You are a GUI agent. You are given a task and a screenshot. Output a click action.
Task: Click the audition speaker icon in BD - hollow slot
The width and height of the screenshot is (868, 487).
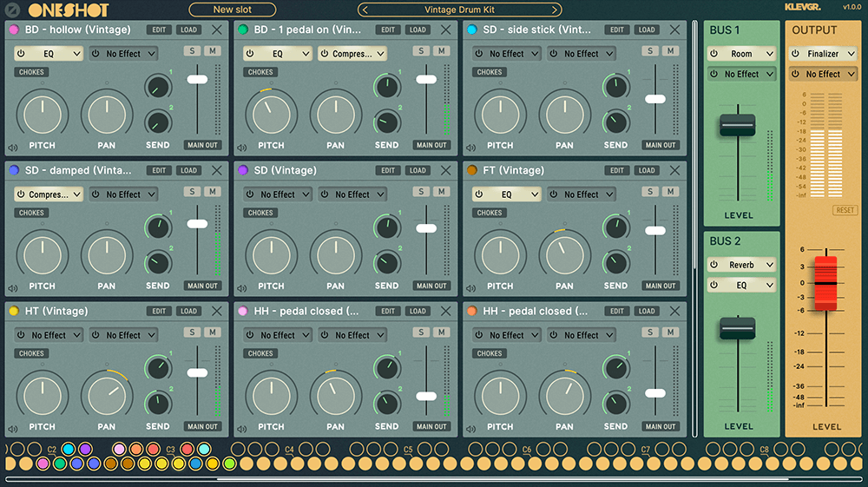tap(13, 148)
